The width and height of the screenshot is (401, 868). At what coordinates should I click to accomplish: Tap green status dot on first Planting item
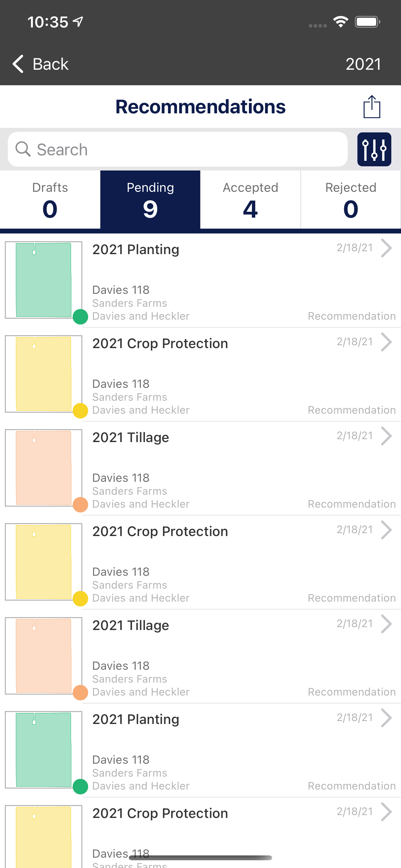point(80,316)
